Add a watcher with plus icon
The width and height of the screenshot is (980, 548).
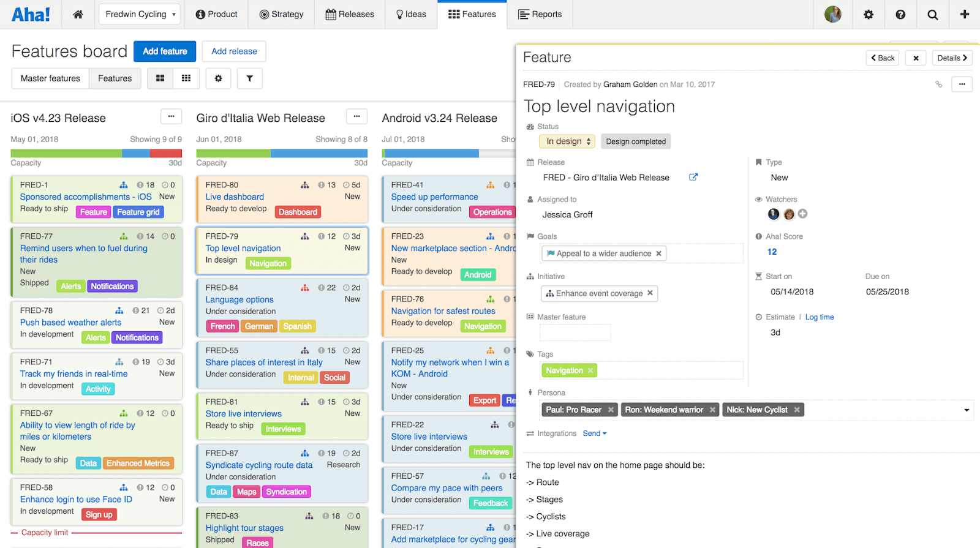click(x=802, y=214)
